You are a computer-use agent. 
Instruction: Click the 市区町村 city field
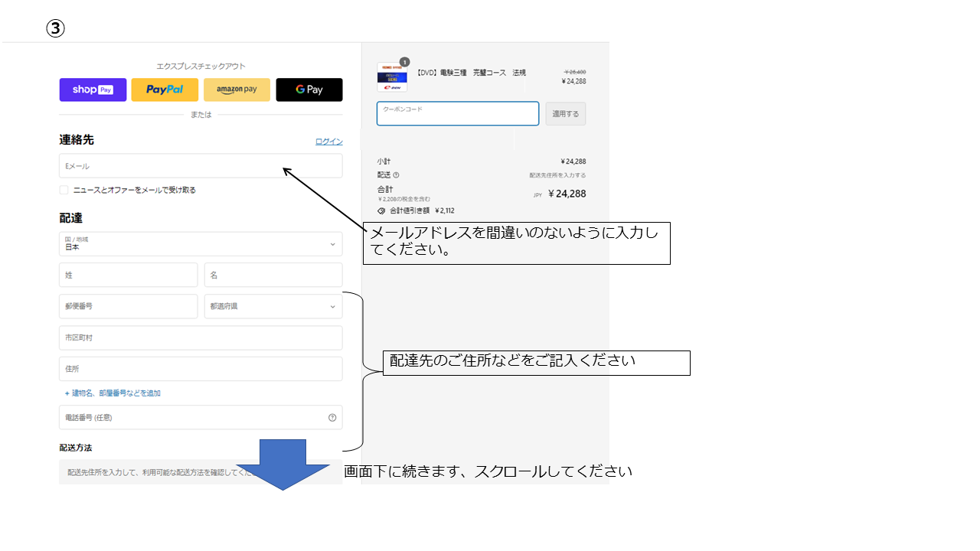201,337
